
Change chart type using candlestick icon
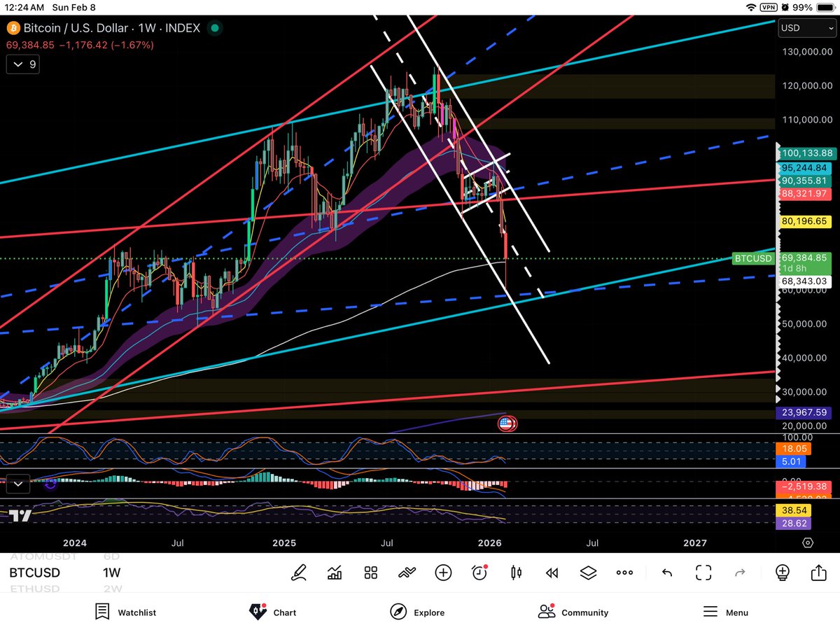(x=516, y=573)
